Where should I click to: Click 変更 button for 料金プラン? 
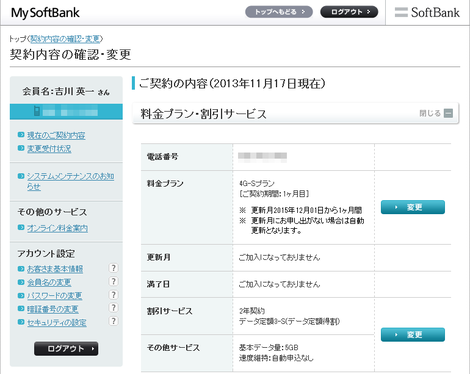point(413,207)
